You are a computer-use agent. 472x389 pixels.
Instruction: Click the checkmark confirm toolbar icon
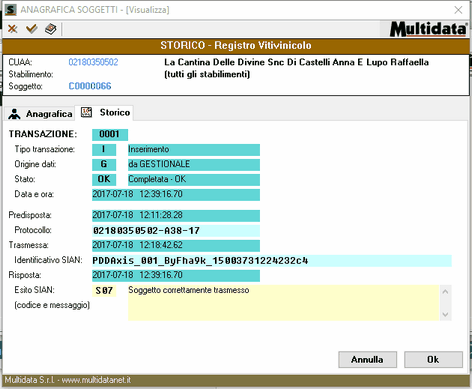tap(32, 29)
